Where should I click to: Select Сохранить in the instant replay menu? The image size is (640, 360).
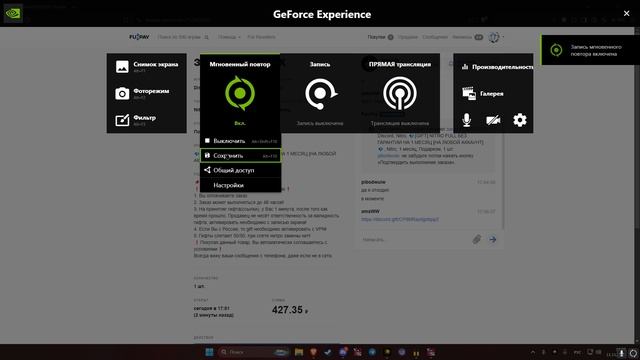240,156
